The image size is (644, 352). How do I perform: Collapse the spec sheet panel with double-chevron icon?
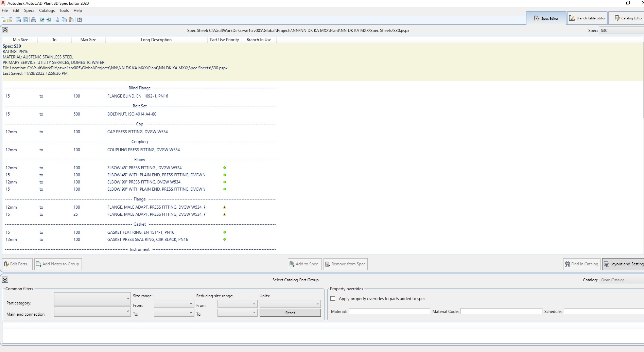tap(5, 30)
